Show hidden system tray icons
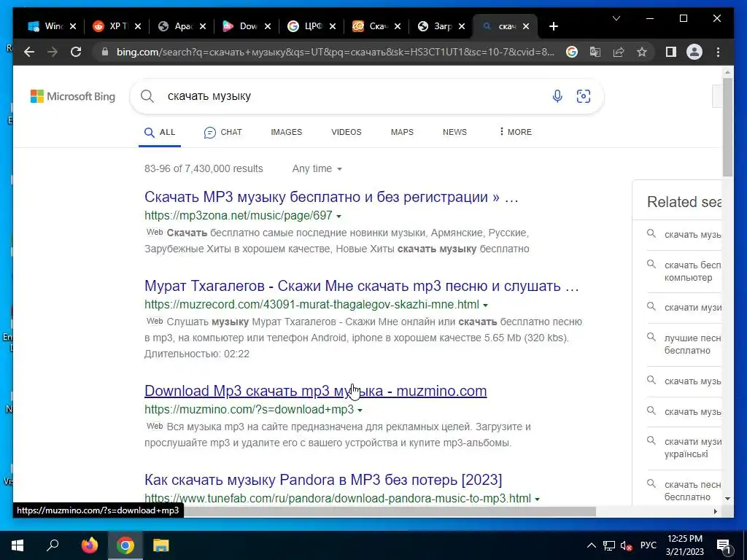This screenshot has width=747, height=560. pos(591,545)
